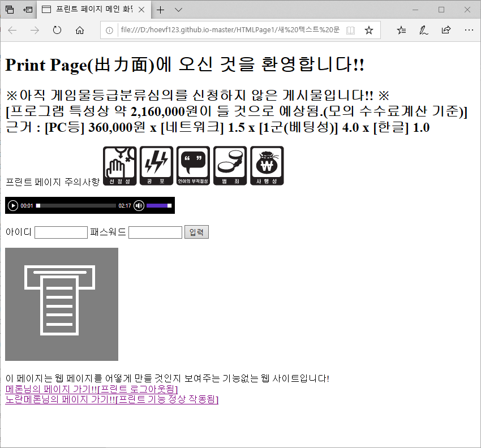481x448 pixels.
Task: Click the 사행성 (gambling) money-bag rating icon
Action: point(267,165)
